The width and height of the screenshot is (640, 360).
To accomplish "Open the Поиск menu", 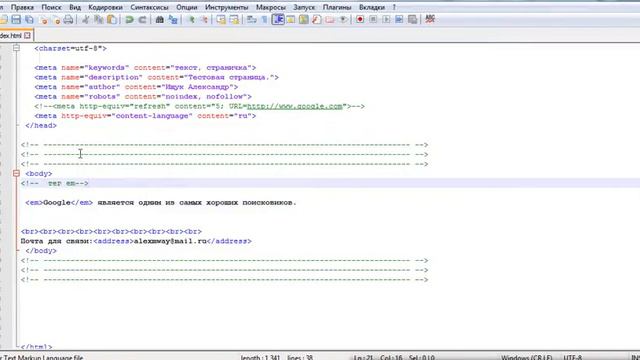I will click(x=51, y=7).
